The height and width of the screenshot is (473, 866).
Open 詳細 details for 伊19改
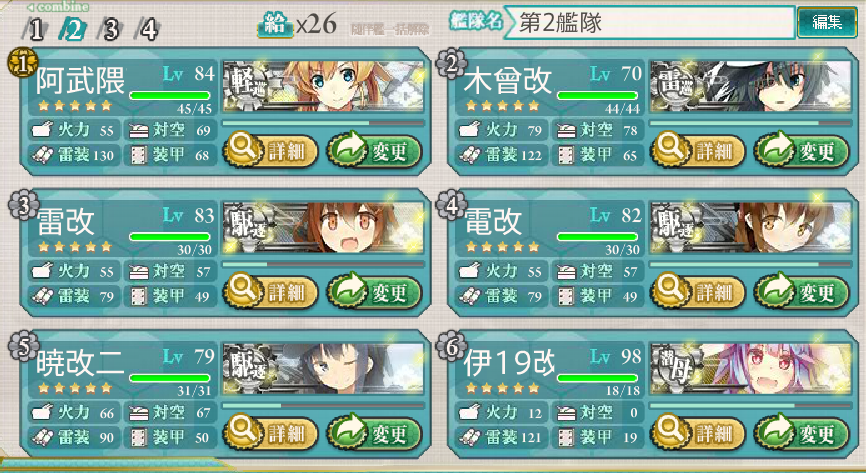(698, 433)
